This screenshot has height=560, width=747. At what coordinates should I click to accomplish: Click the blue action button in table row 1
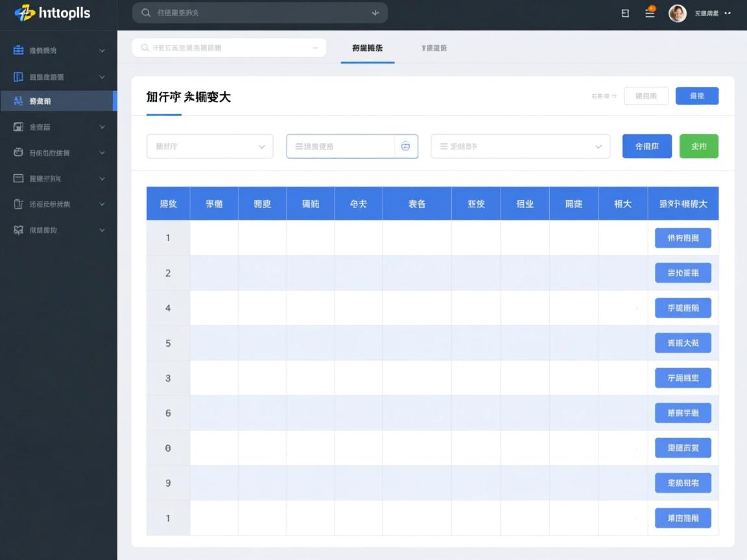(x=683, y=238)
